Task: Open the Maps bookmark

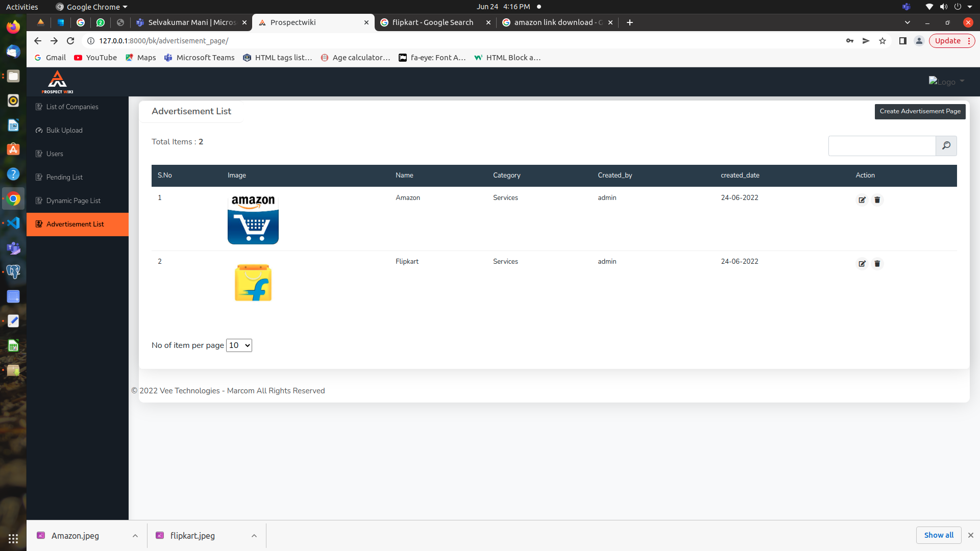Action: coord(141,58)
